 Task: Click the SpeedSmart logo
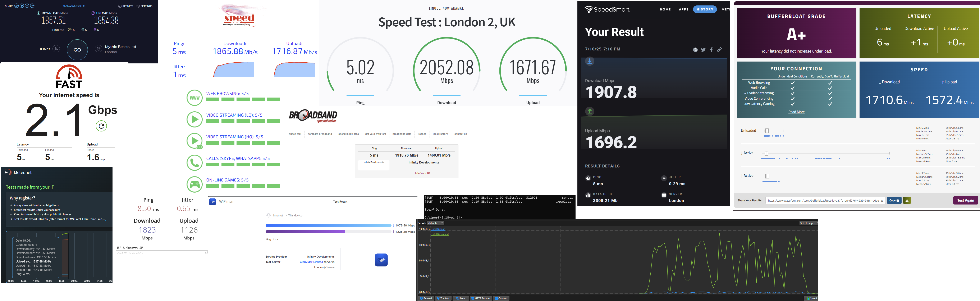[607, 9]
